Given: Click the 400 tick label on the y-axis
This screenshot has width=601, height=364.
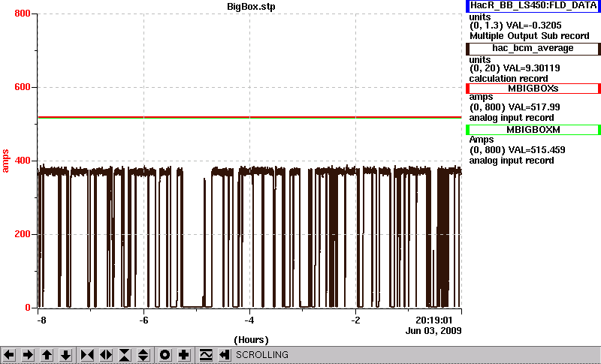Looking at the screenshot, I should pyautogui.click(x=23, y=161).
